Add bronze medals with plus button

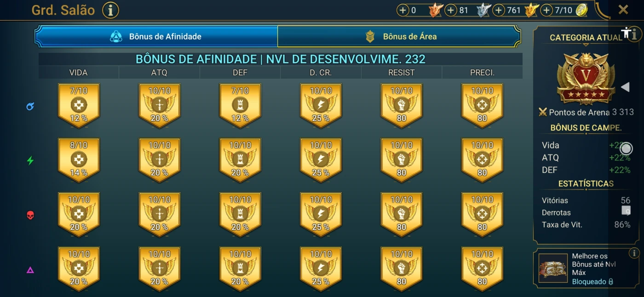pyautogui.click(x=403, y=10)
